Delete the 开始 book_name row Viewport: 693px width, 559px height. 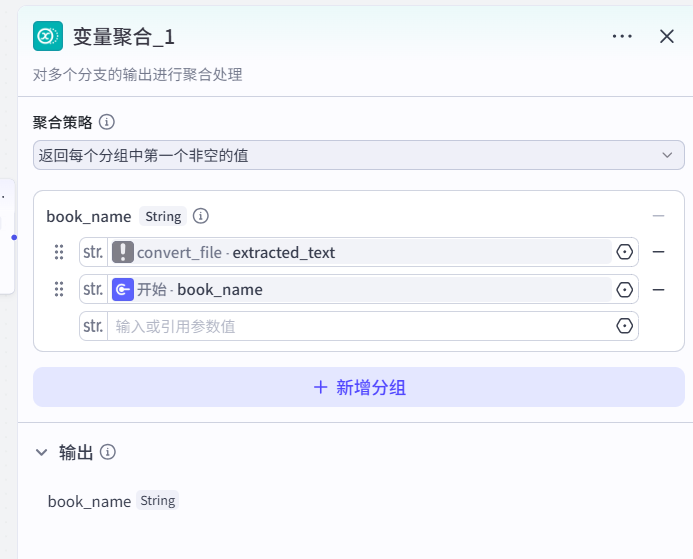click(658, 290)
